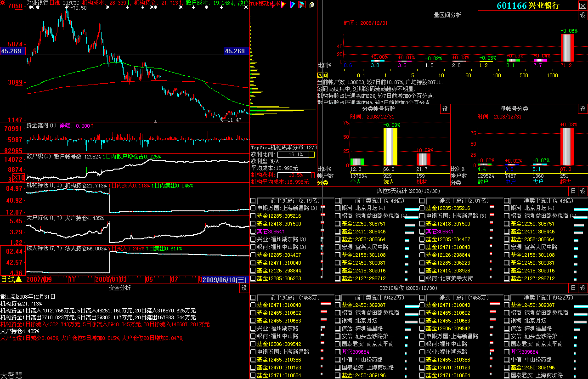Click the boxed chip distribution icon above the chart
This screenshot has width=588, height=379.
click(x=302, y=5)
